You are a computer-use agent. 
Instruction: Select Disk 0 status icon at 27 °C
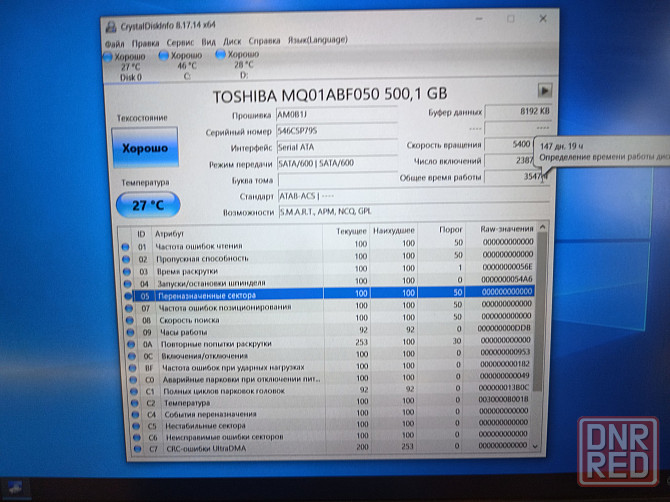[x=109, y=56]
